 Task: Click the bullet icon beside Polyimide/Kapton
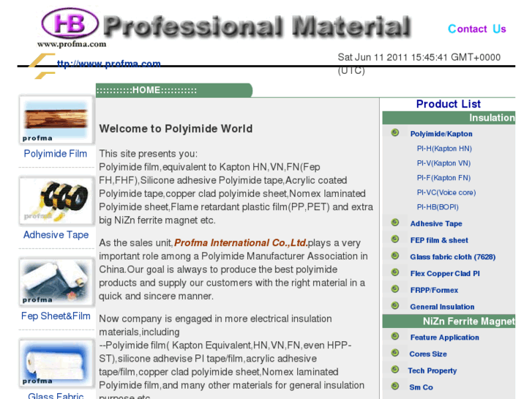[x=395, y=133]
